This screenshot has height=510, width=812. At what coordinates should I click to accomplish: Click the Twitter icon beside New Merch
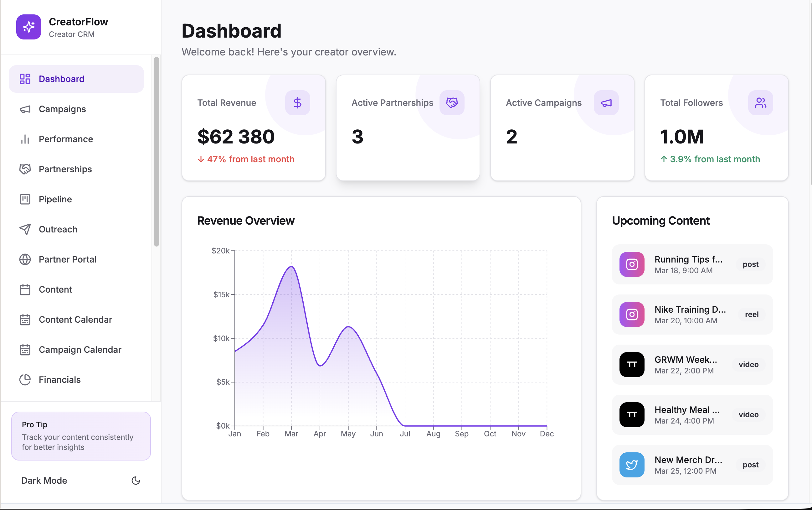632,465
